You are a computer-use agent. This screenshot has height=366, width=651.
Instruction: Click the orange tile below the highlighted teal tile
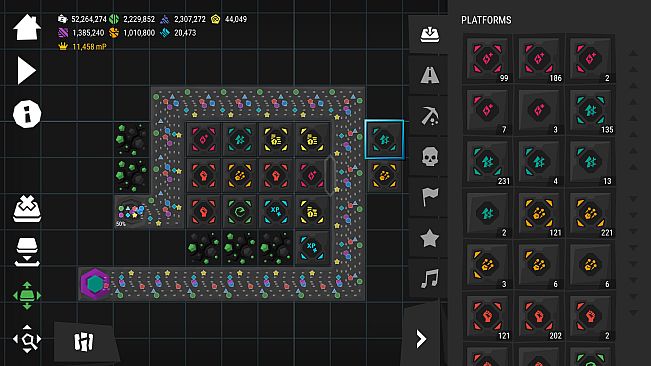(384, 176)
